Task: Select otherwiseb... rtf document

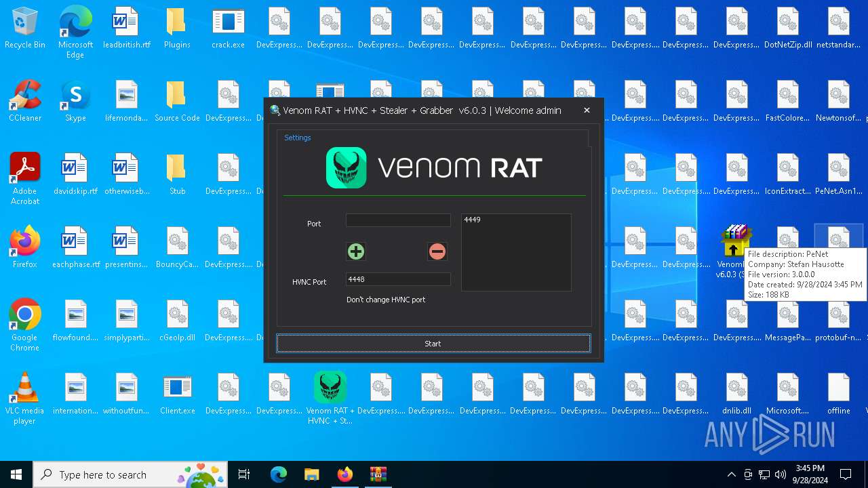Action: click(x=127, y=175)
